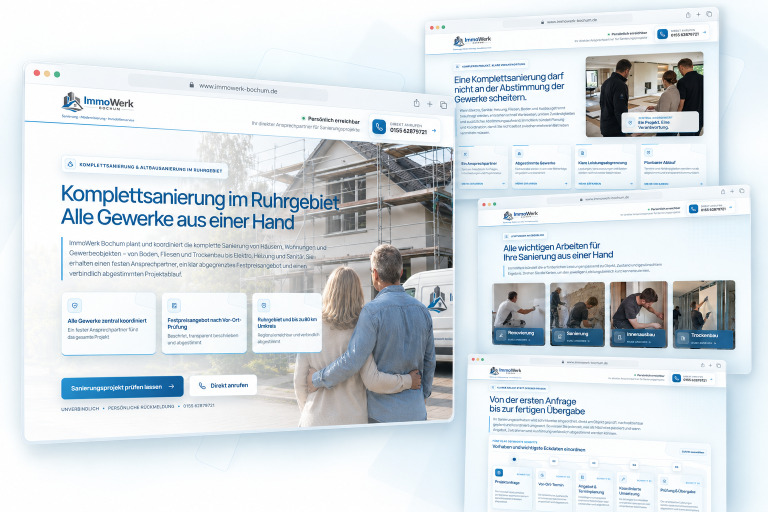Click icon on 'Klare Leistungsabgrenzung' card
This screenshot has height=512, width=768.
[582, 153]
